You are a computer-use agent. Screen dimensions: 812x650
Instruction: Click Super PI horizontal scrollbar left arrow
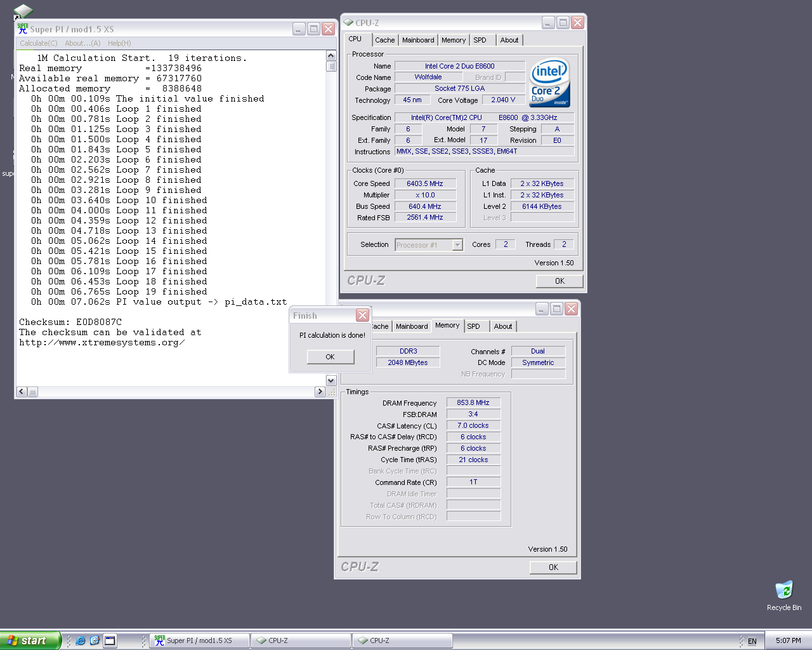click(22, 392)
